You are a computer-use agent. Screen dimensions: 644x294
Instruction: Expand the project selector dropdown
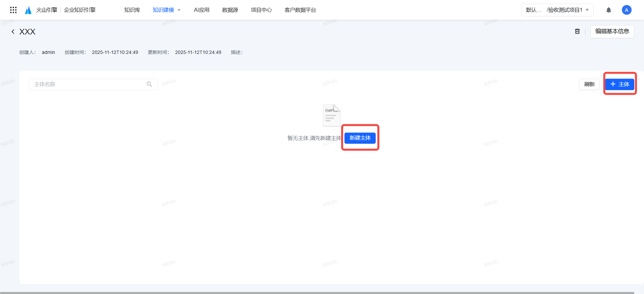coord(557,10)
